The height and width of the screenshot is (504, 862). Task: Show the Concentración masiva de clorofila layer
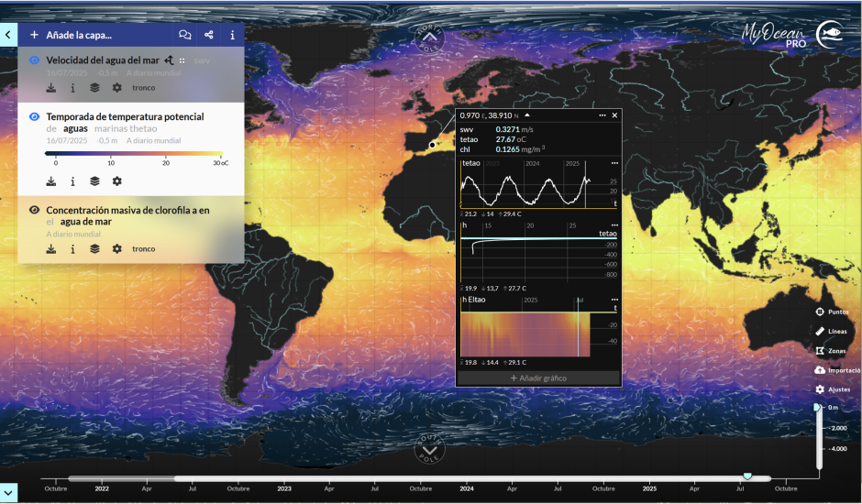click(x=34, y=210)
